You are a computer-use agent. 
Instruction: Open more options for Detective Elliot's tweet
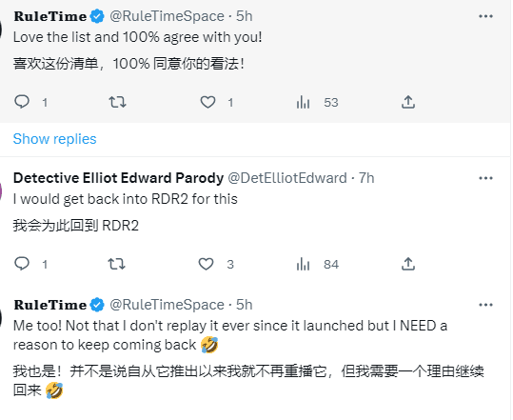tap(485, 178)
